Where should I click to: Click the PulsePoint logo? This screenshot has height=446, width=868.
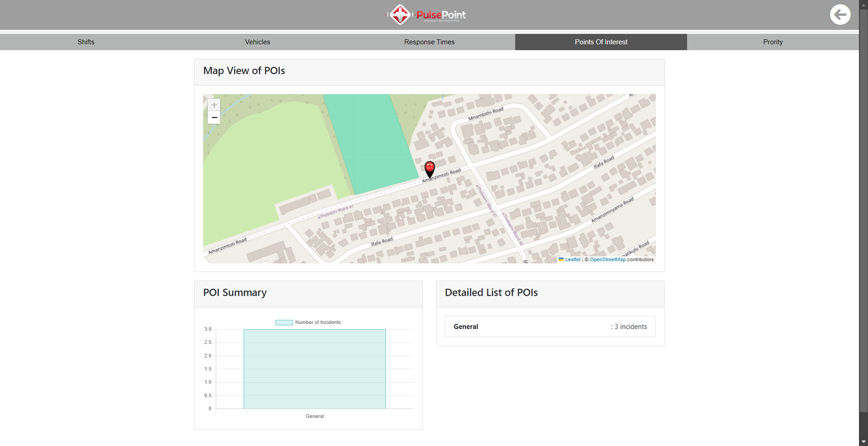click(426, 14)
